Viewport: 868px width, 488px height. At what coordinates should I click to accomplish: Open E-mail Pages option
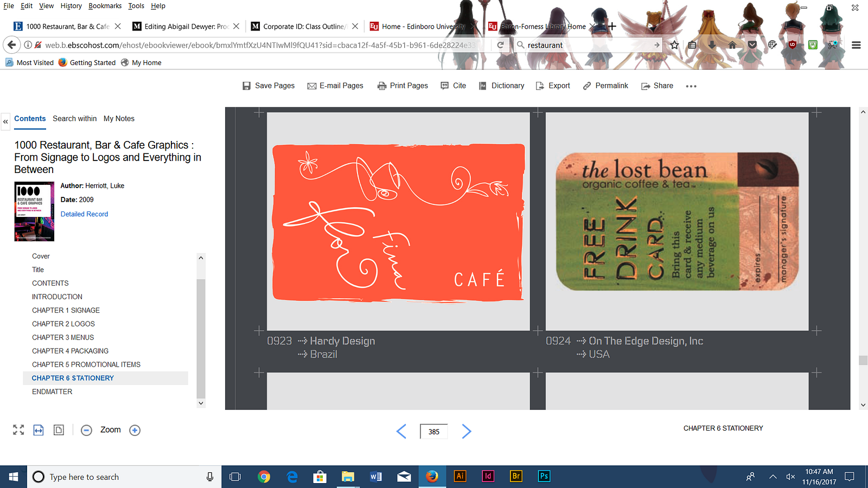(335, 86)
